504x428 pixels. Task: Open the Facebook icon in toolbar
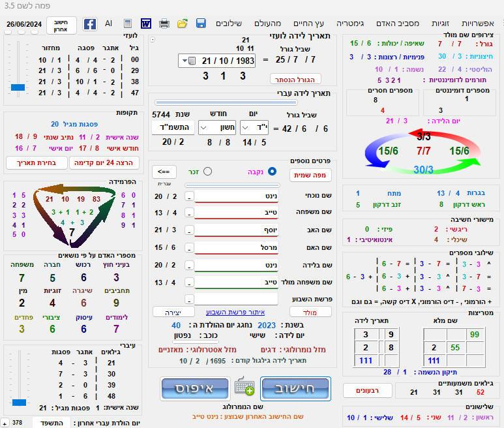90,24
